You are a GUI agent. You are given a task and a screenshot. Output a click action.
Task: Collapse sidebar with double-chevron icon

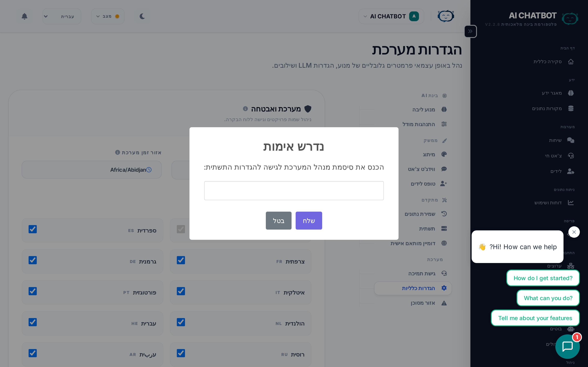pos(470,31)
